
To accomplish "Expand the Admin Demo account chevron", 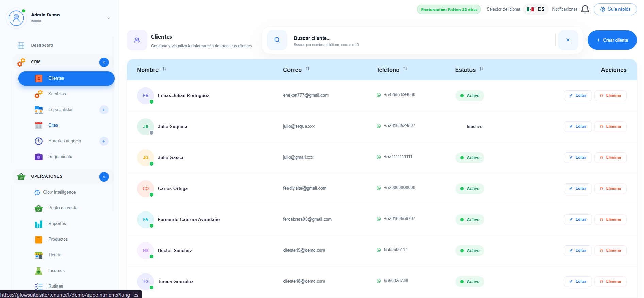I will [x=109, y=18].
